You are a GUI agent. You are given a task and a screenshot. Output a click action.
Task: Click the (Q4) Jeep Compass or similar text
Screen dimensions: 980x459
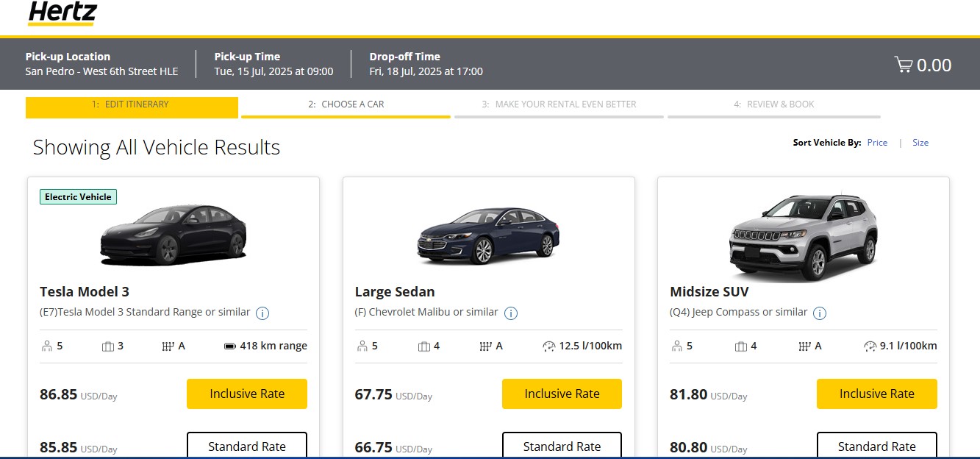coord(739,312)
